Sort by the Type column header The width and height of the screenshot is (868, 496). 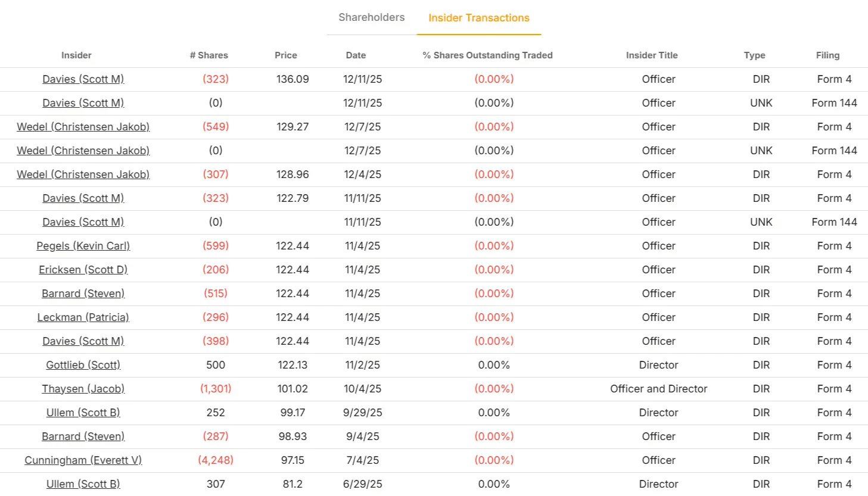pyautogui.click(x=754, y=55)
